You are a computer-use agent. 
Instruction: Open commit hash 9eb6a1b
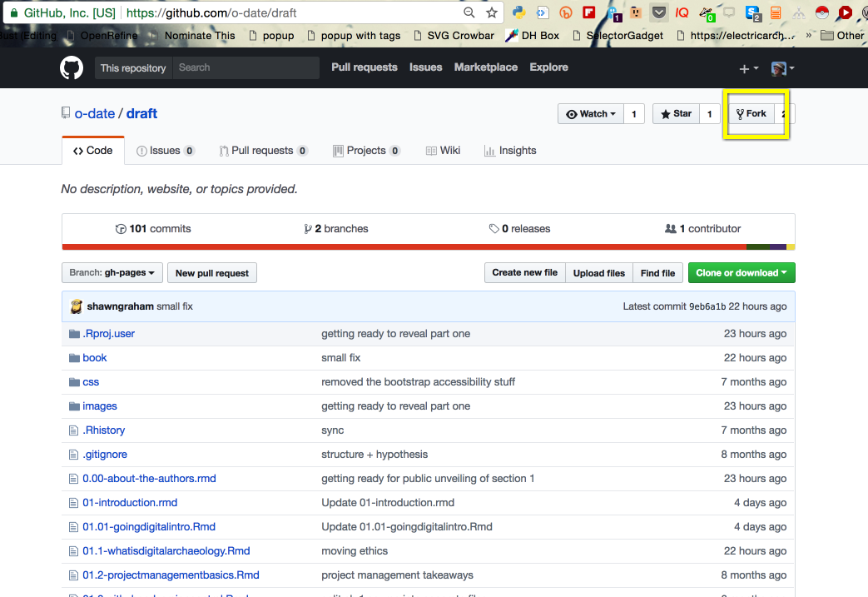coord(707,306)
